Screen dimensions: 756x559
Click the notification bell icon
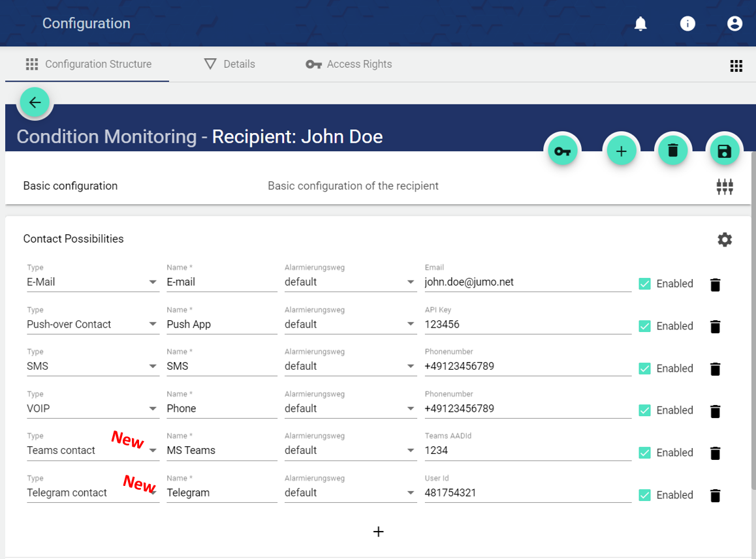click(x=640, y=24)
